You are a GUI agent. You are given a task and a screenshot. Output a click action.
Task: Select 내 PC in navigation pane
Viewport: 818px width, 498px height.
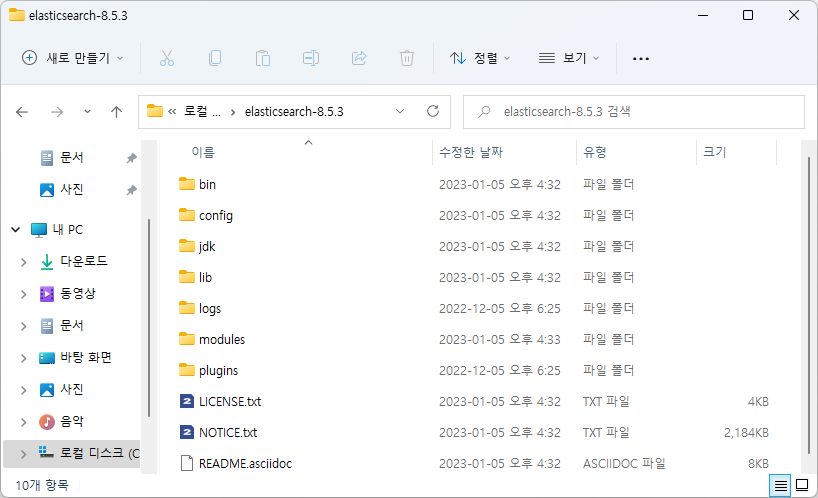pyautogui.click(x=67, y=229)
